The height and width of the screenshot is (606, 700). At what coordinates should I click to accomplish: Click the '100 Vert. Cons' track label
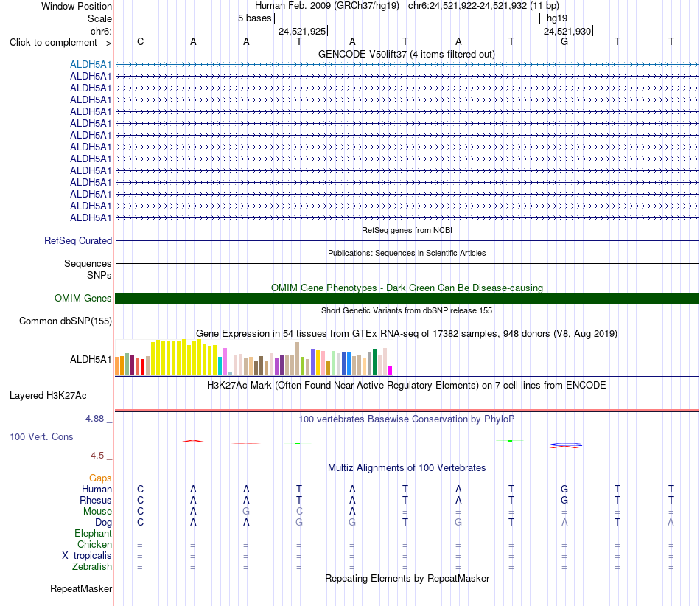pyautogui.click(x=41, y=436)
